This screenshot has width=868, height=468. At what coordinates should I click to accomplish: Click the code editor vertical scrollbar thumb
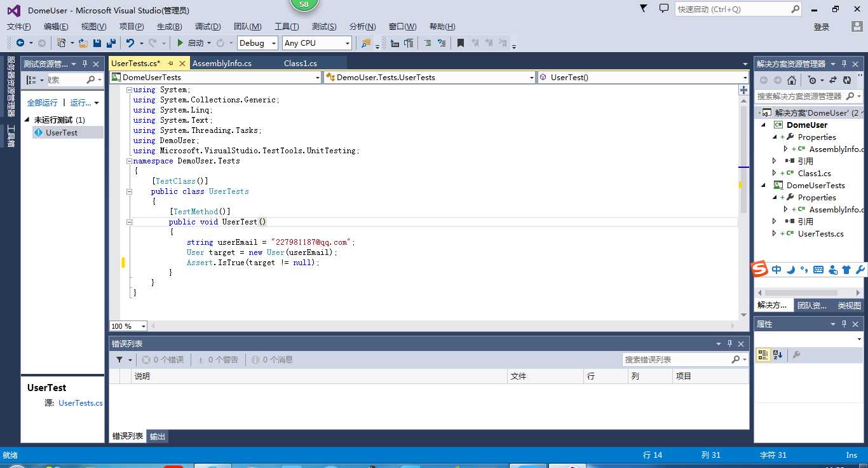coord(743,159)
